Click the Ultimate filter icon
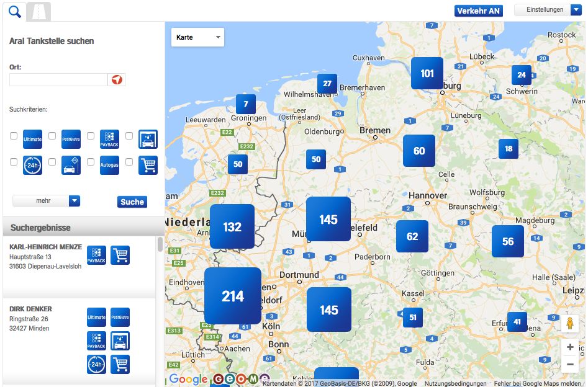Image resolution: width=588 pixels, height=387 pixels. [33, 140]
